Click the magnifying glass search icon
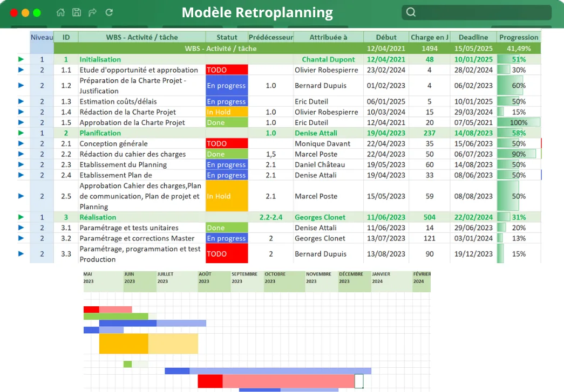Viewport: 564px width, 392px height. [411, 12]
